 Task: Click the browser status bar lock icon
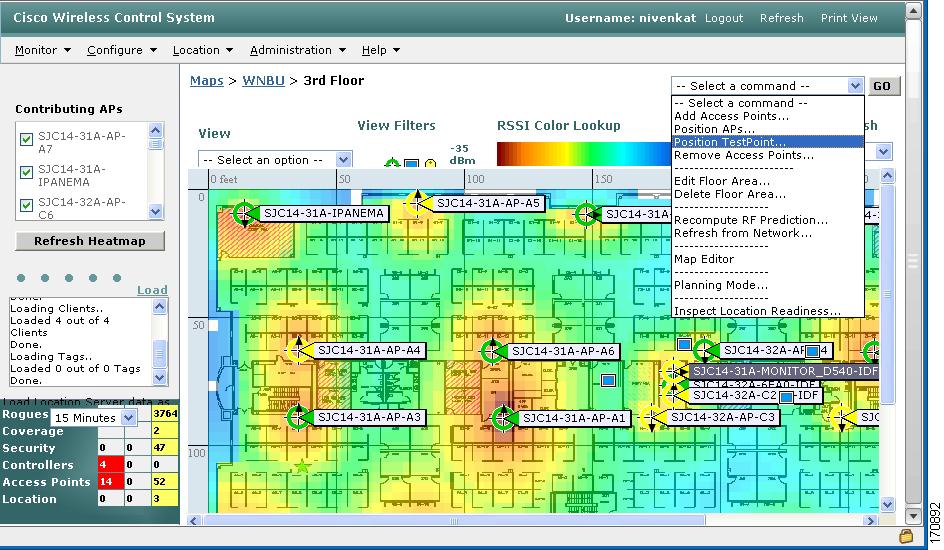click(x=905, y=535)
